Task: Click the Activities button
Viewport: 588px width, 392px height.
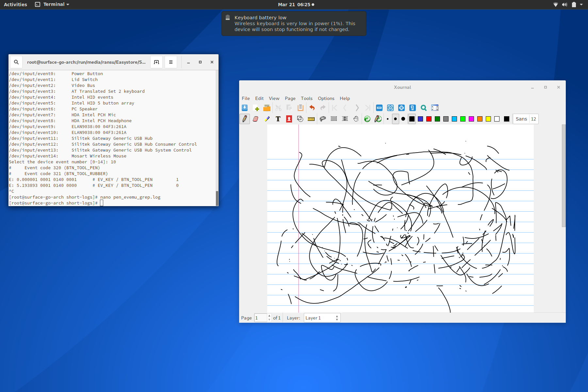Action: 15,4
